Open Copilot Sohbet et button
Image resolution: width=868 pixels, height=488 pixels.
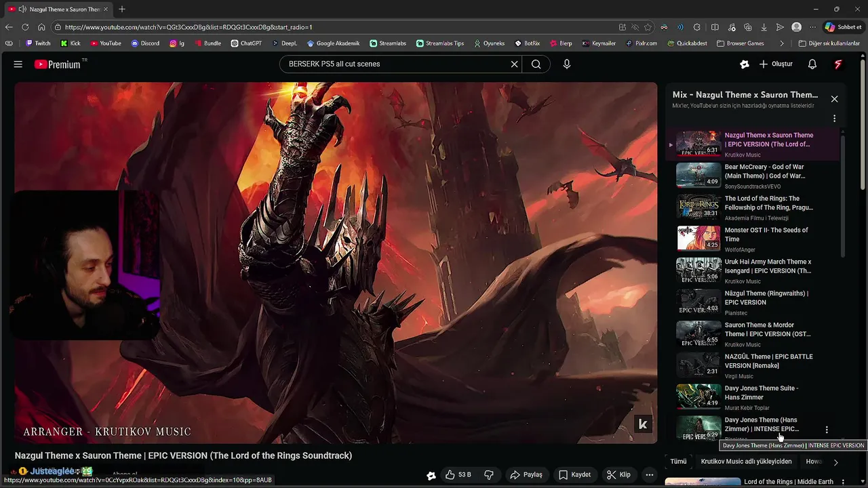tap(844, 27)
